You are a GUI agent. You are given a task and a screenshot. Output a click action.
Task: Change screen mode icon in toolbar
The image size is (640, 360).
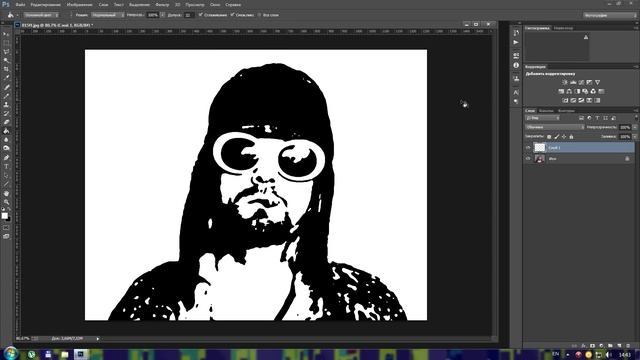[6, 236]
